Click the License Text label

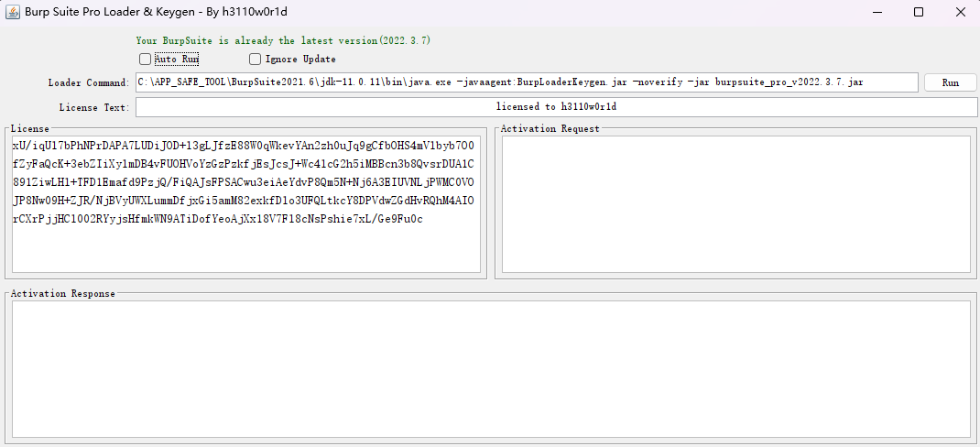(94, 107)
